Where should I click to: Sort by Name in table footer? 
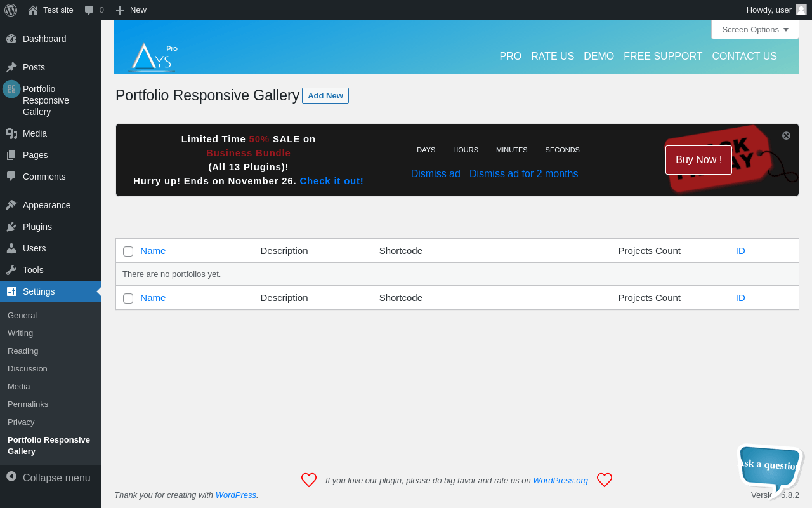[x=153, y=297]
